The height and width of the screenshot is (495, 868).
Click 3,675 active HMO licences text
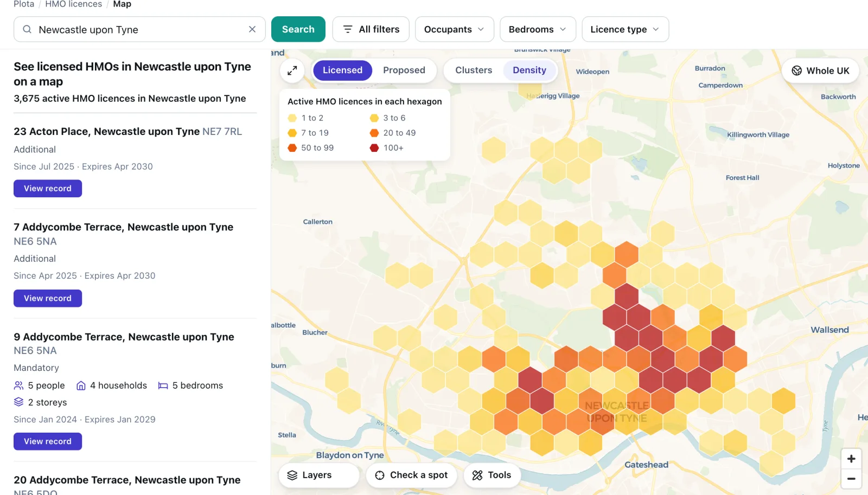130,99
